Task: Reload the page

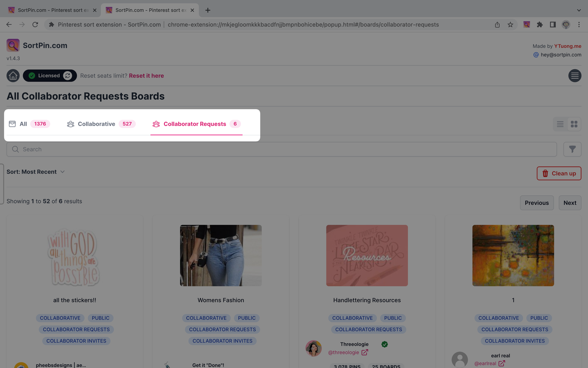Action: [x=35, y=25]
